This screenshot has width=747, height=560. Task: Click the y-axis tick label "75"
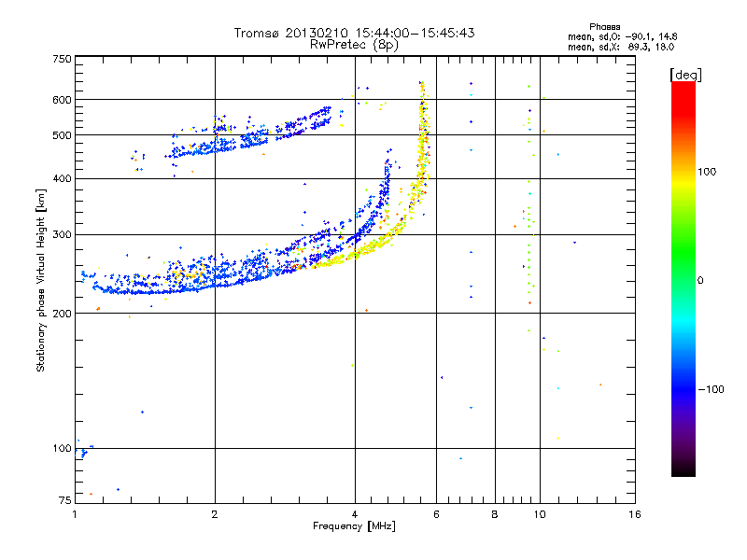tap(65, 500)
